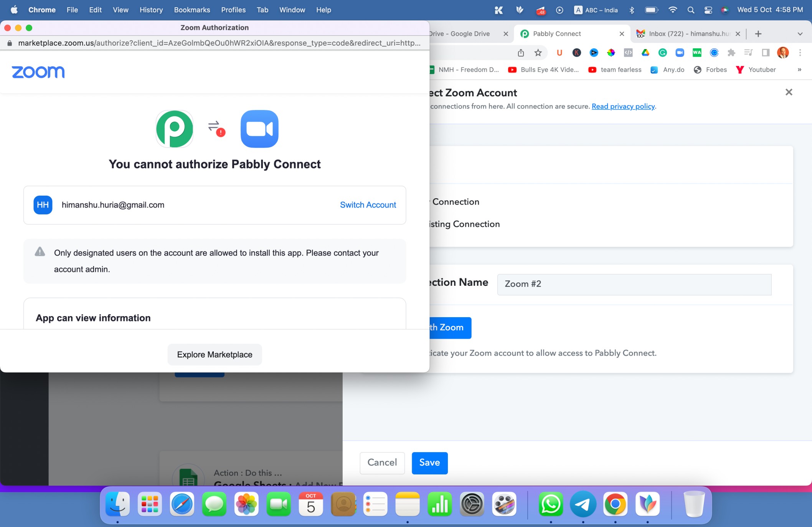Open the Bookmarks menu
812x527 pixels.
[192, 10]
